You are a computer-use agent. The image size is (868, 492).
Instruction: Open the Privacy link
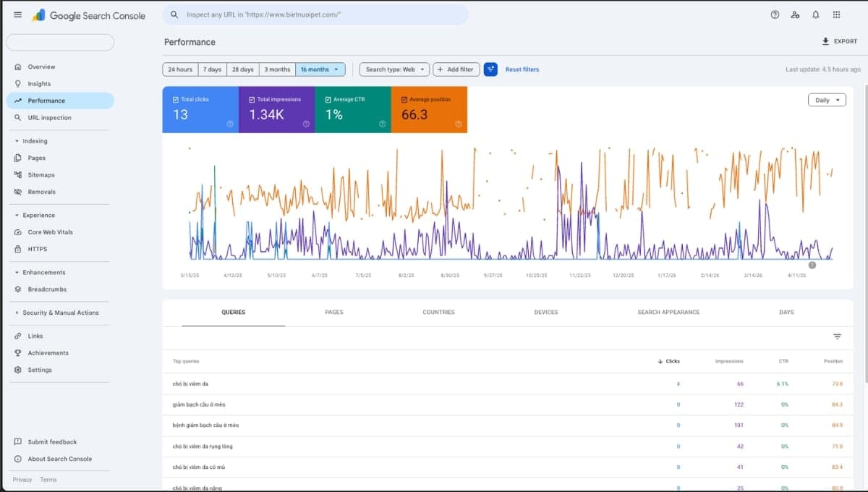pyautogui.click(x=22, y=480)
